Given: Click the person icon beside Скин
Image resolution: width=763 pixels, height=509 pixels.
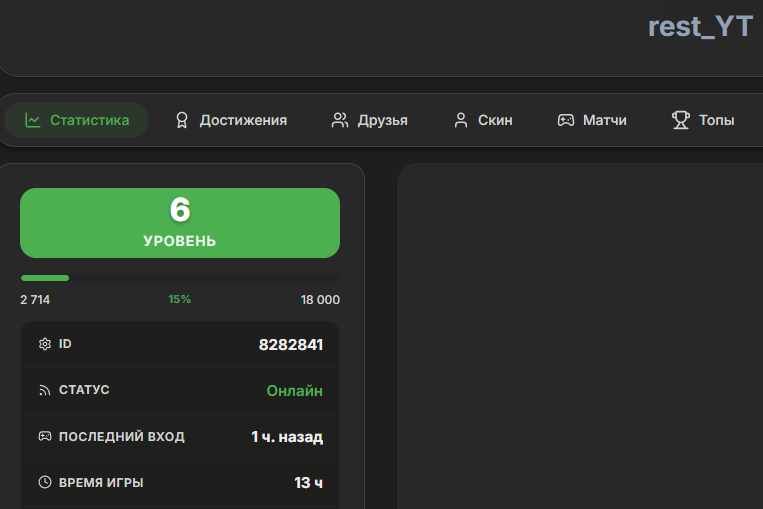Looking at the screenshot, I should [461, 120].
